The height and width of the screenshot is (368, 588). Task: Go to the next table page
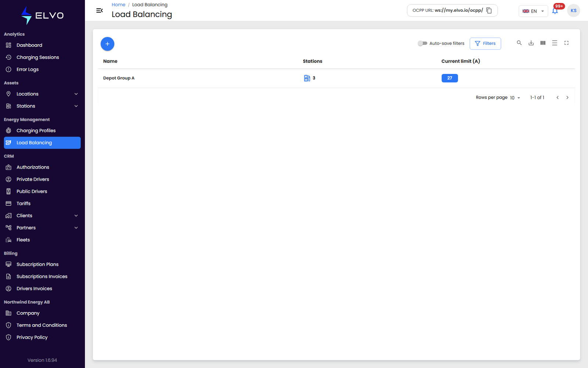(x=567, y=98)
